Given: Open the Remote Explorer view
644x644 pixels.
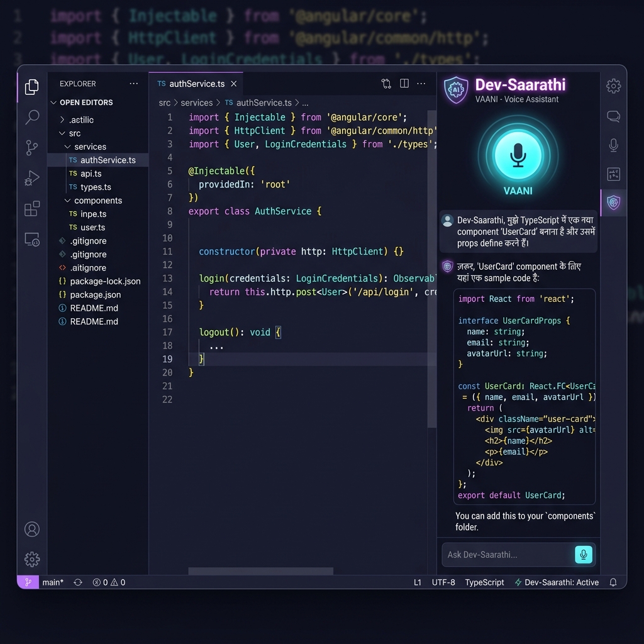Looking at the screenshot, I should 32,239.
